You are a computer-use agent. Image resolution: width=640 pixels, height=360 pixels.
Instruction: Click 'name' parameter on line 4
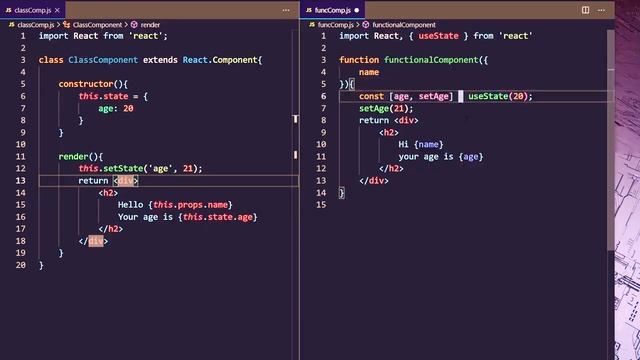point(369,72)
